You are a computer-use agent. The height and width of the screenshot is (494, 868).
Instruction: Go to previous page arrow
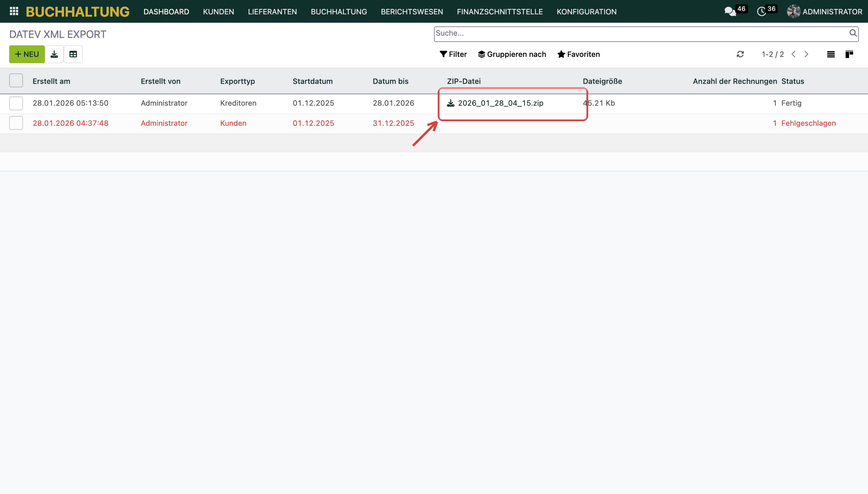[793, 54]
